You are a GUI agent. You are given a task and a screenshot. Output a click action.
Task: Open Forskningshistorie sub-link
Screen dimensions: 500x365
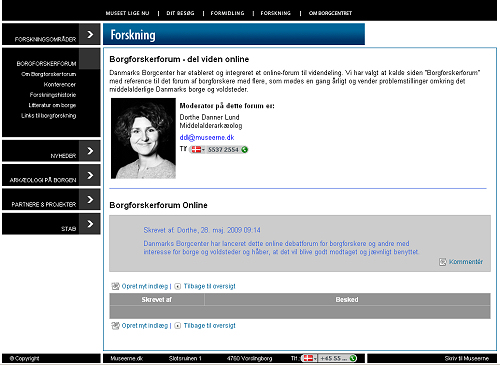point(53,95)
